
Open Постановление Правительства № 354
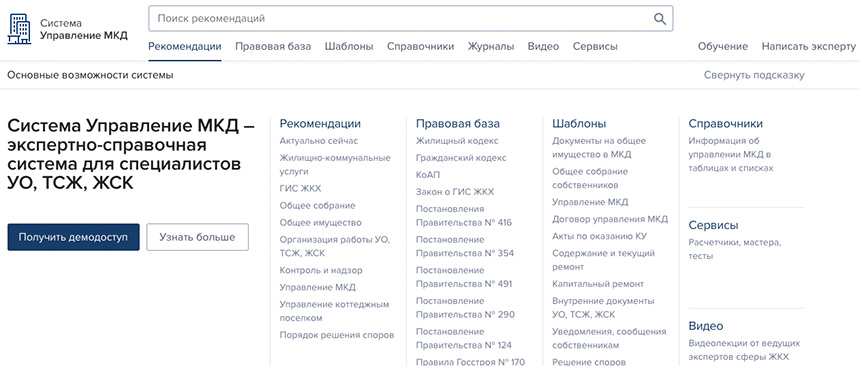pyautogui.click(x=465, y=246)
